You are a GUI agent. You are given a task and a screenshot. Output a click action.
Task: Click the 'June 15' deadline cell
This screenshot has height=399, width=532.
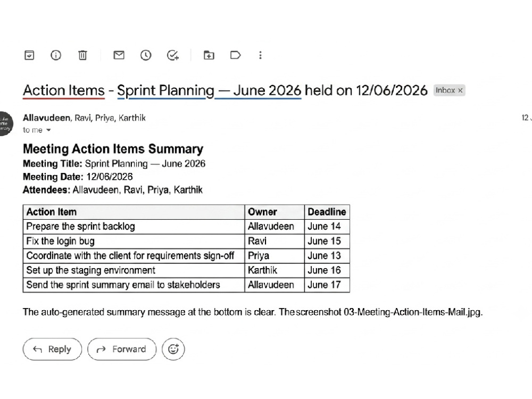[x=327, y=241]
